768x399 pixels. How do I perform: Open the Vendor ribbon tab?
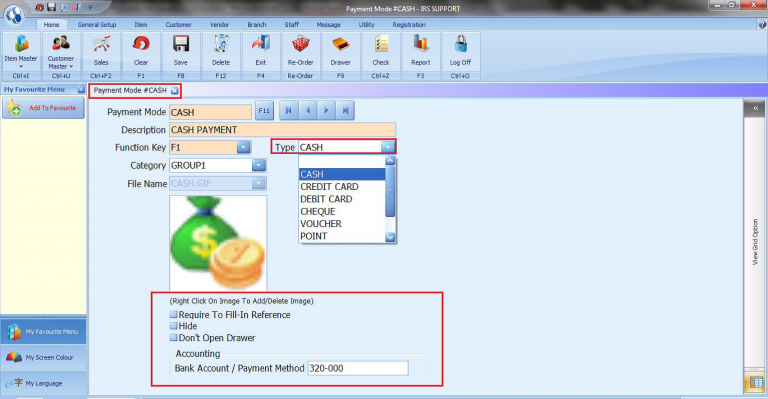(x=219, y=24)
